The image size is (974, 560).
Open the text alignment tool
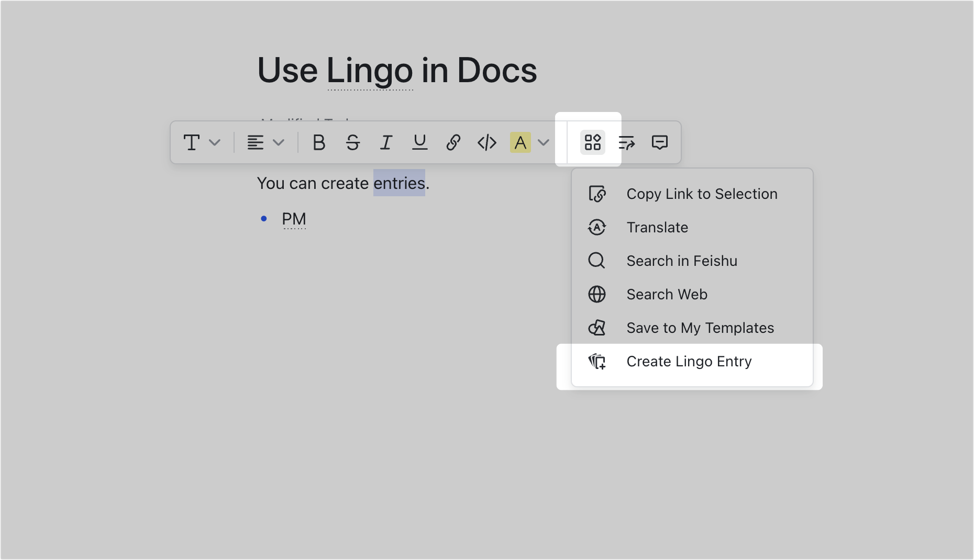(x=256, y=142)
